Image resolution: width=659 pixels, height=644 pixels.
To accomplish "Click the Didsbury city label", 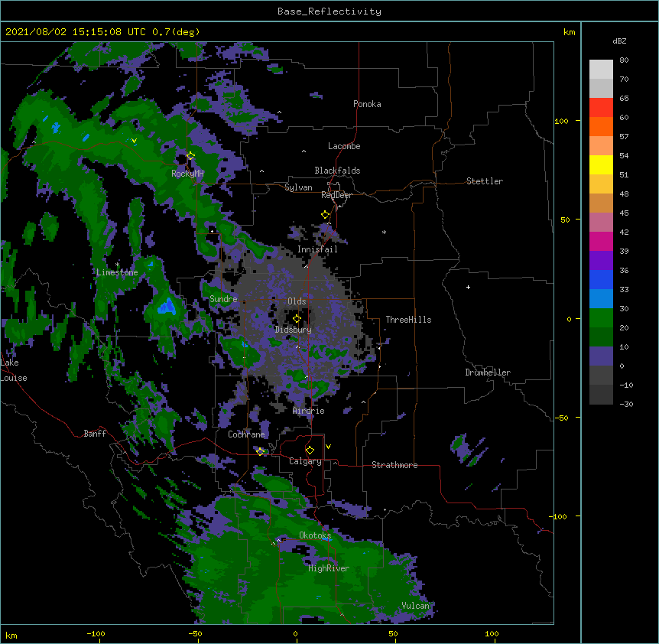I will point(294,330).
